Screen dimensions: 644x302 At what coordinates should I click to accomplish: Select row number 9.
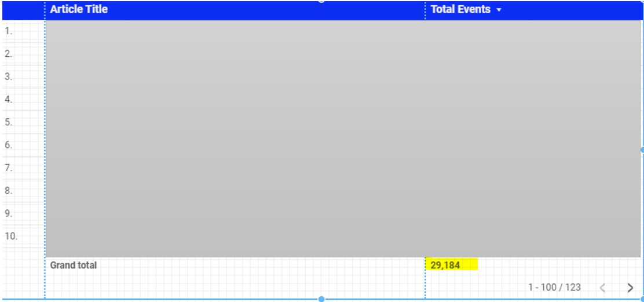coord(9,213)
